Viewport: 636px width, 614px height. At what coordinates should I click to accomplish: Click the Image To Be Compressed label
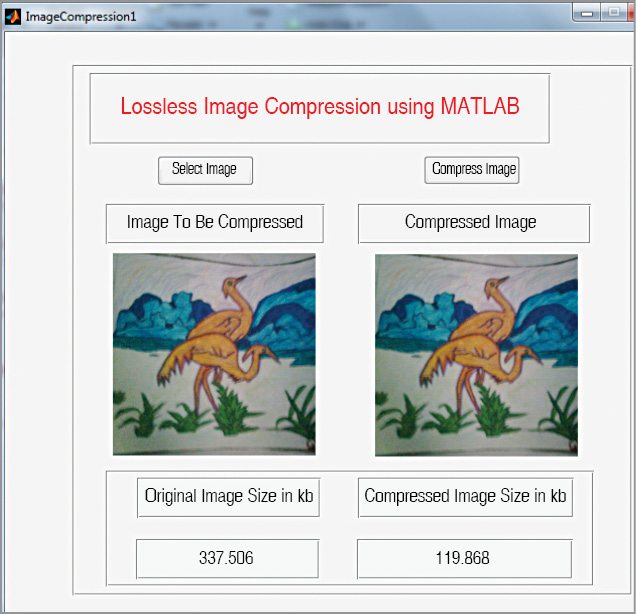point(214,223)
